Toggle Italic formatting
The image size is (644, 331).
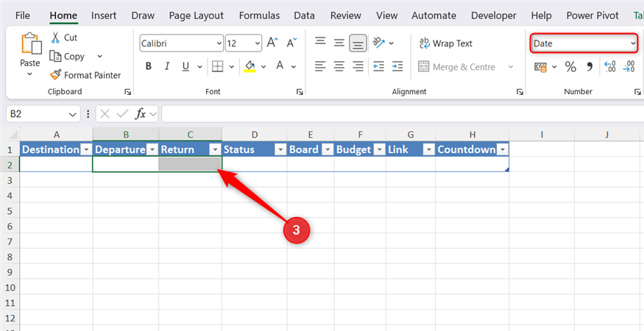pyautogui.click(x=167, y=66)
